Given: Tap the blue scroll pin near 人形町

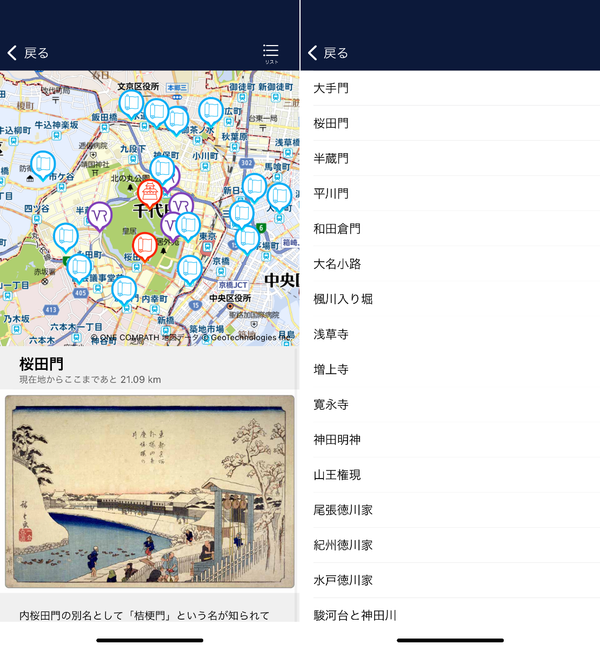Looking at the screenshot, I should [x=279, y=197].
